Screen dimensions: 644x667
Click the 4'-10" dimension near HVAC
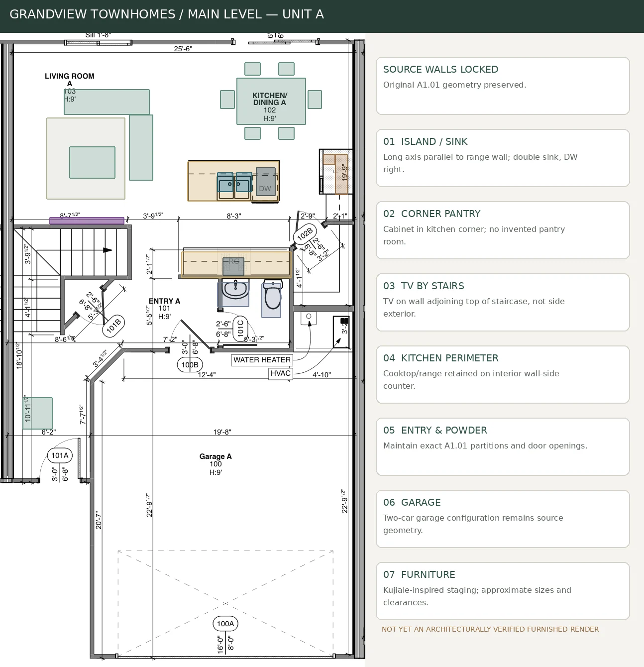(322, 374)
